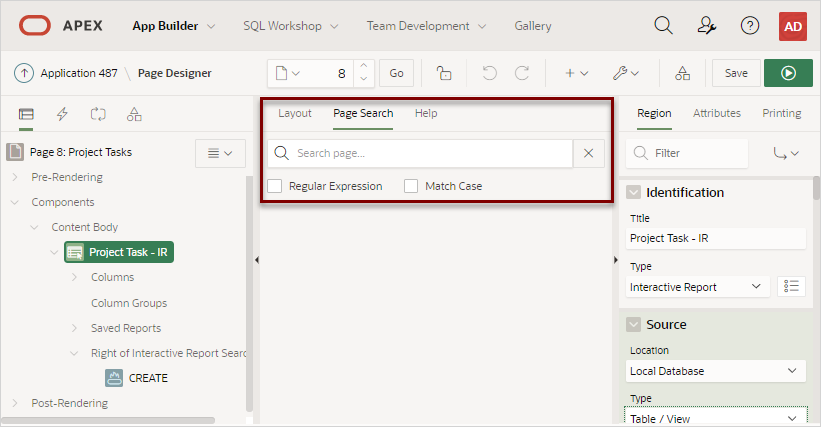Image resolution: width=821 pixels, height=427 pixels.
Task: Open the Utilities wrench menu
Action: tap(625, 73)
